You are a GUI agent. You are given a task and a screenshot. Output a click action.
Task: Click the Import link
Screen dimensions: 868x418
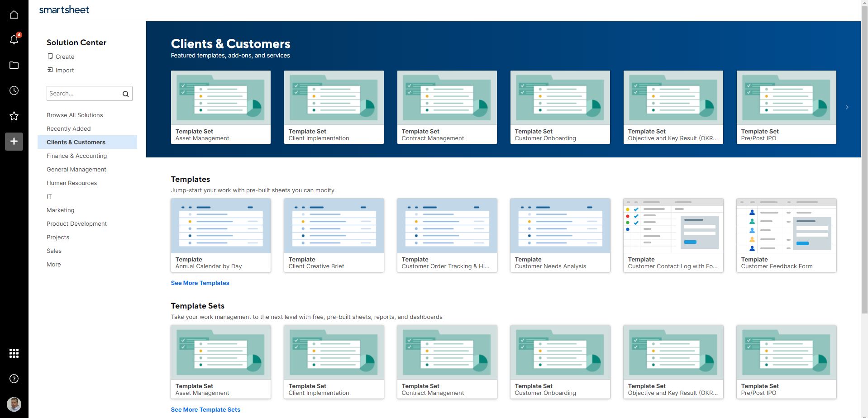coord(65,70)
